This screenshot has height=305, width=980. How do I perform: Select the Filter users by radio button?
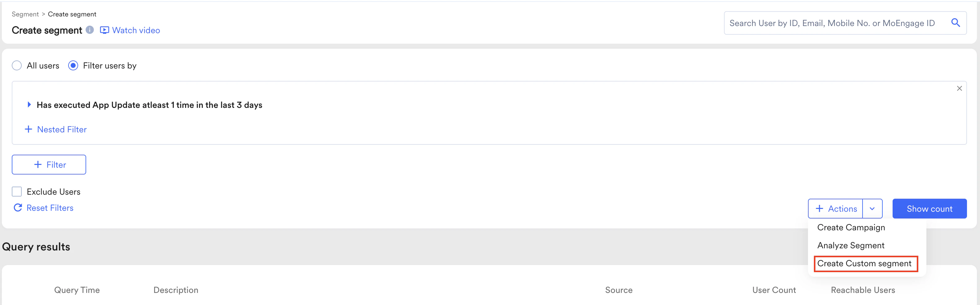coord(73,65)
